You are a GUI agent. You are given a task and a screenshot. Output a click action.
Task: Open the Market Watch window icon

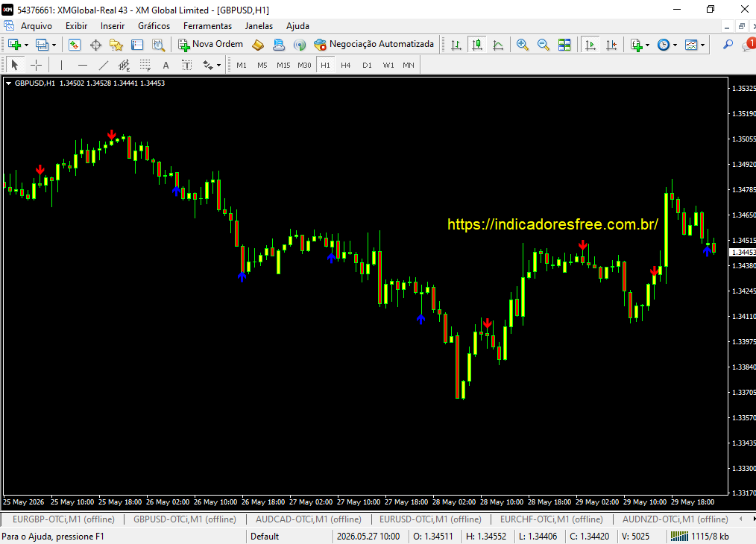(x=75, y=45)
